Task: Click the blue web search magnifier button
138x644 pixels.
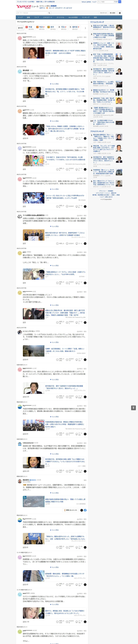Action: (x=120, y=2)
